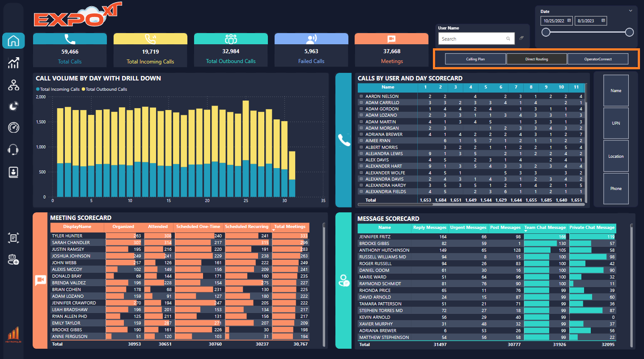This screenshot has height=359, width=644.
Task: Click the Total Meetings column header
Action: point(290,227)
